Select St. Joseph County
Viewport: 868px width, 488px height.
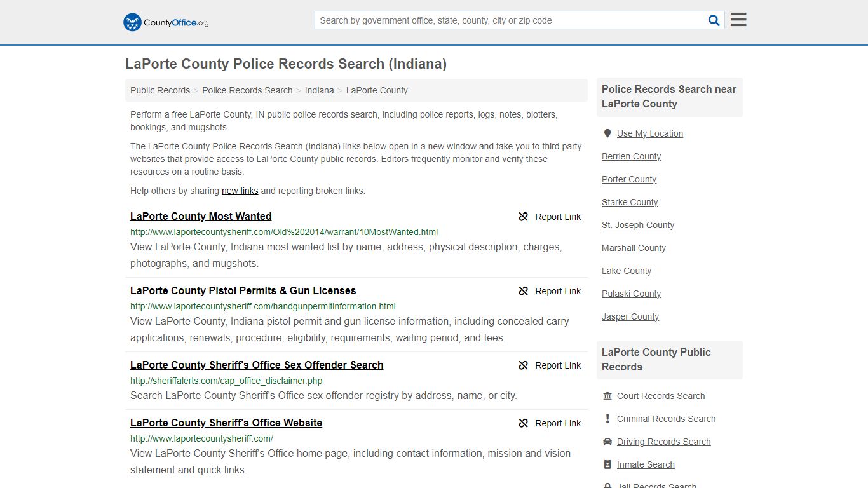pos(638,225)
